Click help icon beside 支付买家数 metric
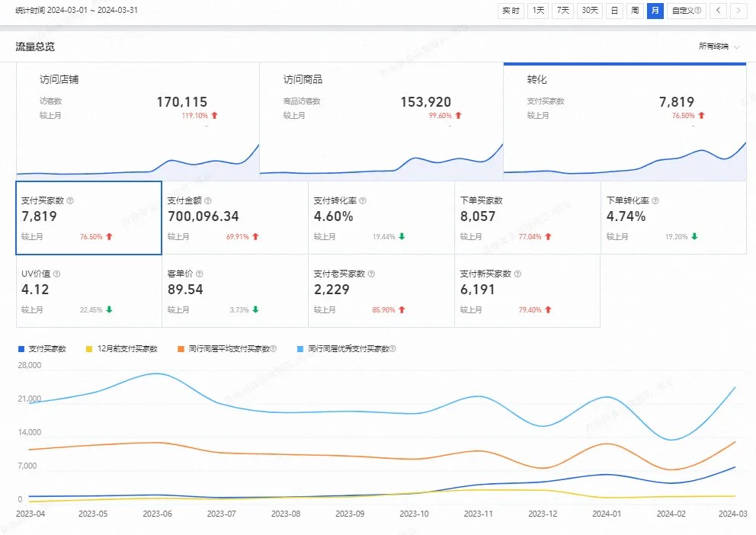The width and height of the screenshot is (756, 535). tap(70, 201)
